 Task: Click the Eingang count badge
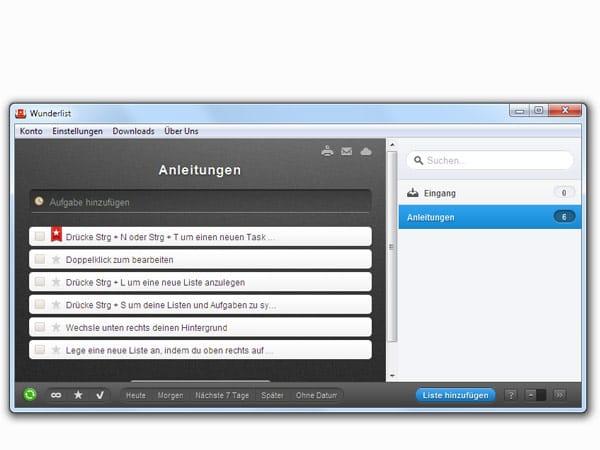coord(564,192)
